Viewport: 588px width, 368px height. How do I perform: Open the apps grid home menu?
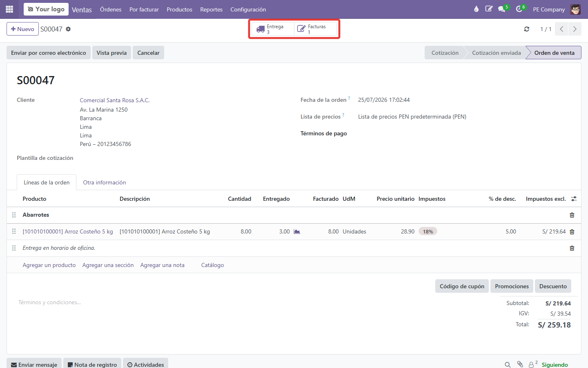[x=9, y=9]
